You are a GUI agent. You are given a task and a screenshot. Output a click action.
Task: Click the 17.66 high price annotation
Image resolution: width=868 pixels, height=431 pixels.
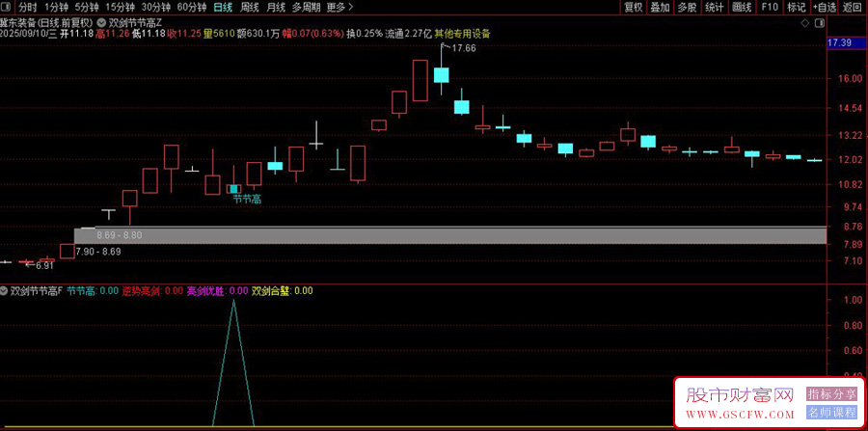tap(464, 48)
